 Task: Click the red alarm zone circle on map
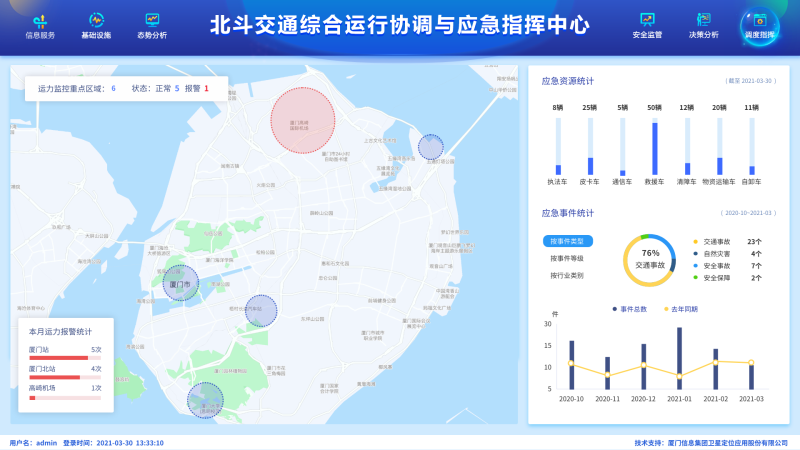[304, 119]
